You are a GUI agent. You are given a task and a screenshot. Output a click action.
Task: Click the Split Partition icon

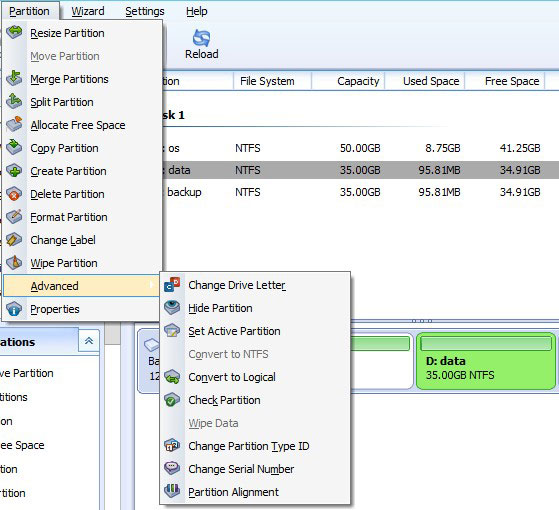14,102
